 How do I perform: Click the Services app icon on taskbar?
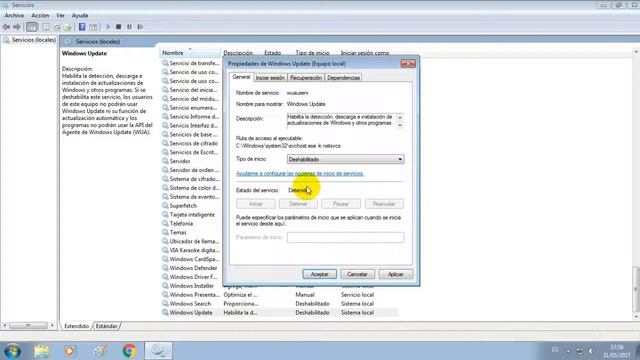158,351
